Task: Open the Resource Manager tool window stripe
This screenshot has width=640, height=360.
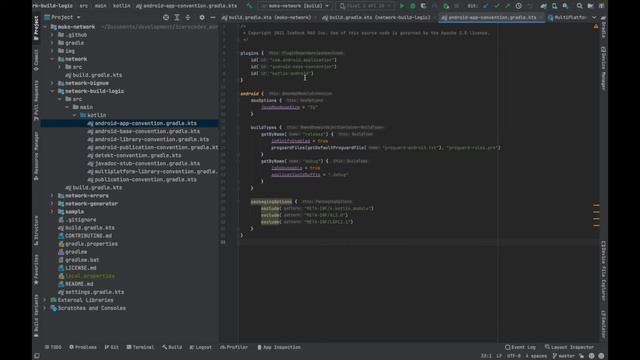Action: [36, 156]
